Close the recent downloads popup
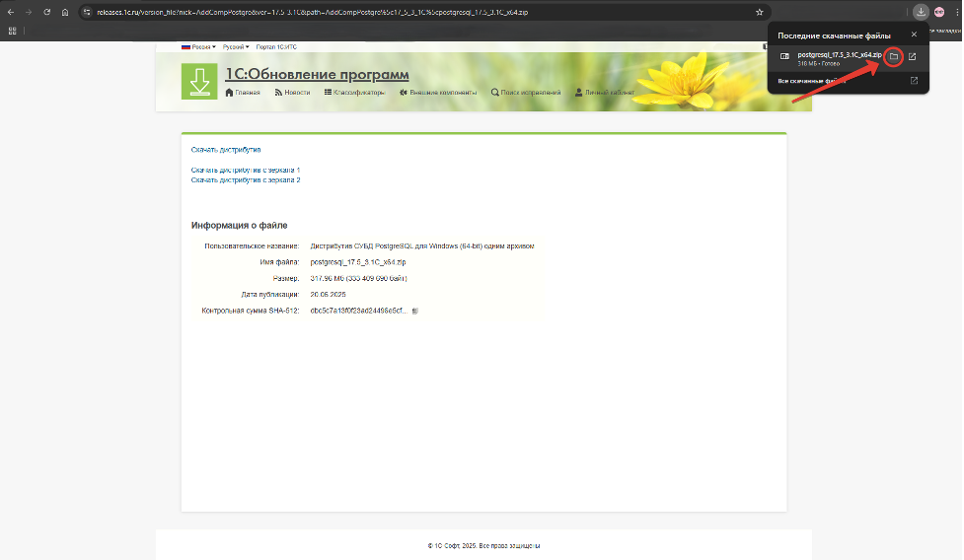The width and height of the screenshot is (964, 560). [914, 35]
